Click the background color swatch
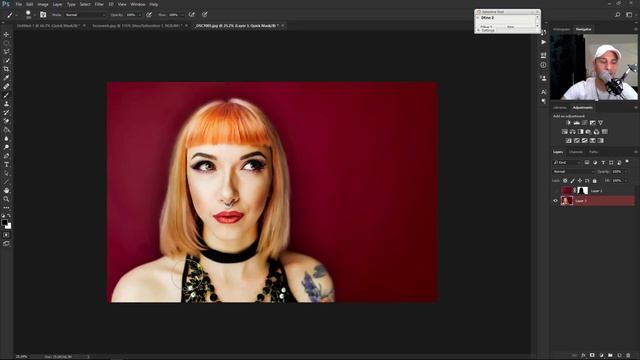Viewport: 640px width, 360px height. [x=8, y=226]
